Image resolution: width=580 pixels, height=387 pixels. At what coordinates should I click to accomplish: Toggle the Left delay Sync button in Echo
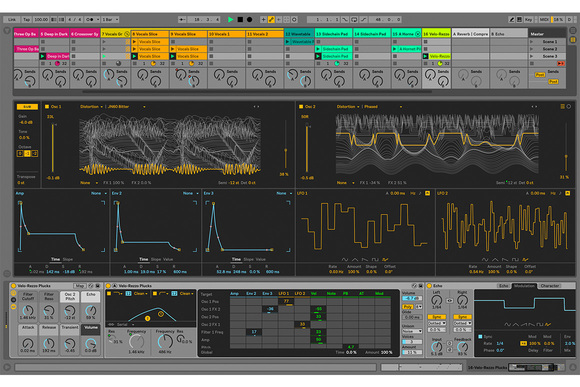point(436,317)
